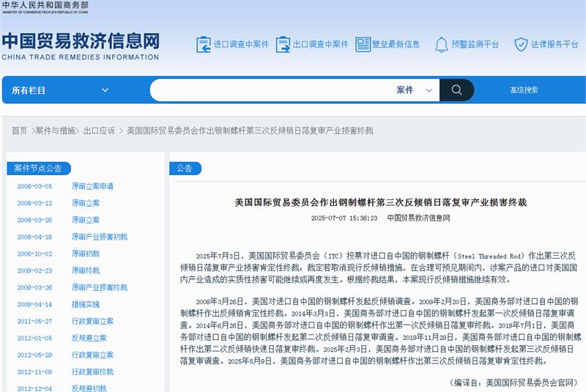The image size is (586, 392).
Task: Open the 进口调查中案件 link text
Action: [x=241, y=45]
